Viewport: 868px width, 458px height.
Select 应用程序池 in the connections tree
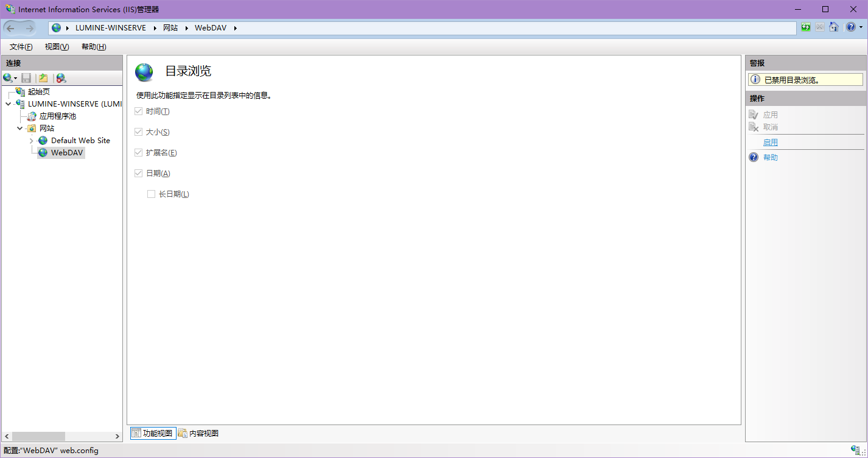tap(57, 116)
